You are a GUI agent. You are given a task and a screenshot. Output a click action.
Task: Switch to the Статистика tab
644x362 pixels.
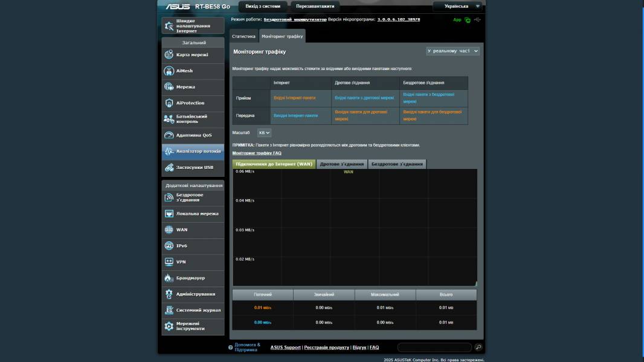click(x=244, y=36)
